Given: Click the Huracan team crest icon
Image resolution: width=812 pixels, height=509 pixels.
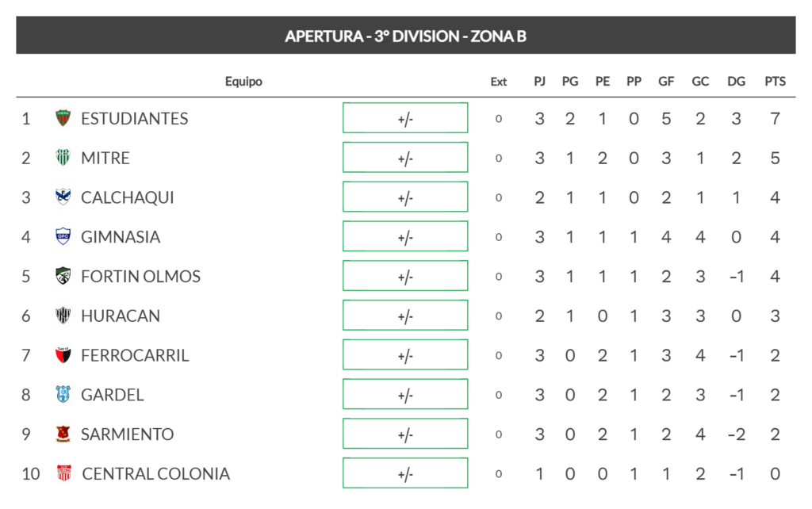Looking at the screenshot, I should 63,316.
